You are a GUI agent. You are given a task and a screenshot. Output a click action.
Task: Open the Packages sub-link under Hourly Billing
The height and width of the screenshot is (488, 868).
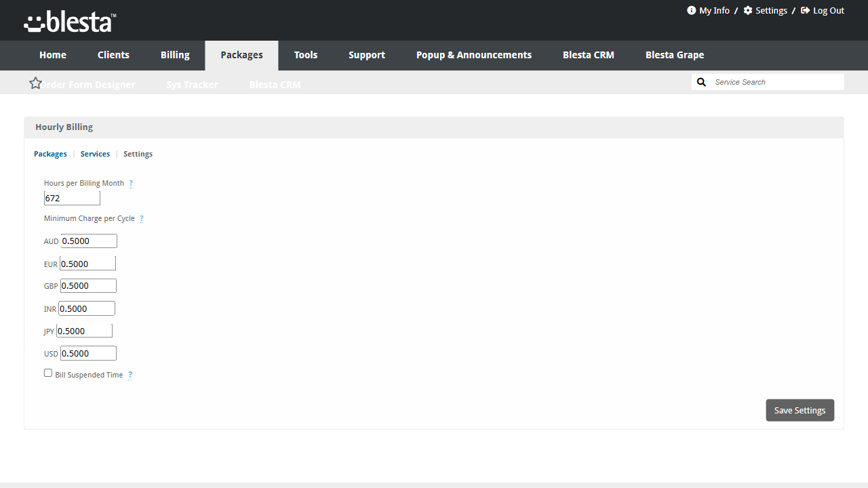50,154
